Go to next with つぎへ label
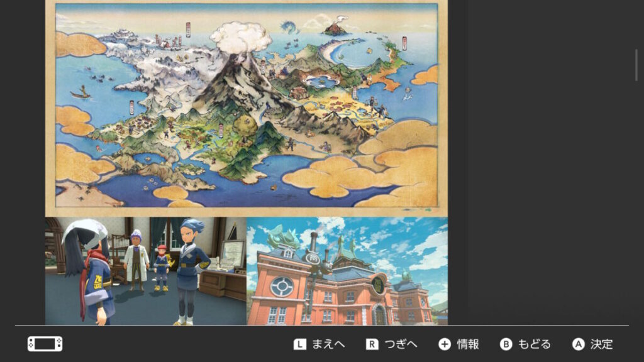The image size is (644, 362). click(401, 344)
